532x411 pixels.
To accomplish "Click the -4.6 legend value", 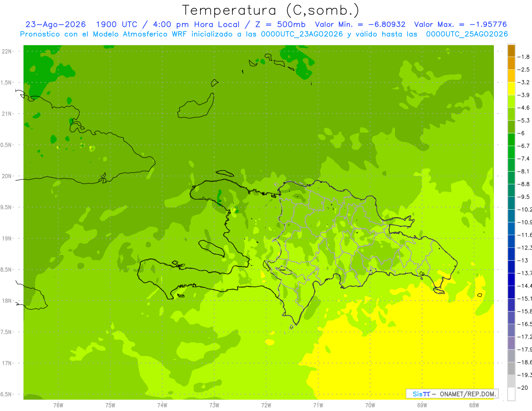I will (x=524, y=108).
